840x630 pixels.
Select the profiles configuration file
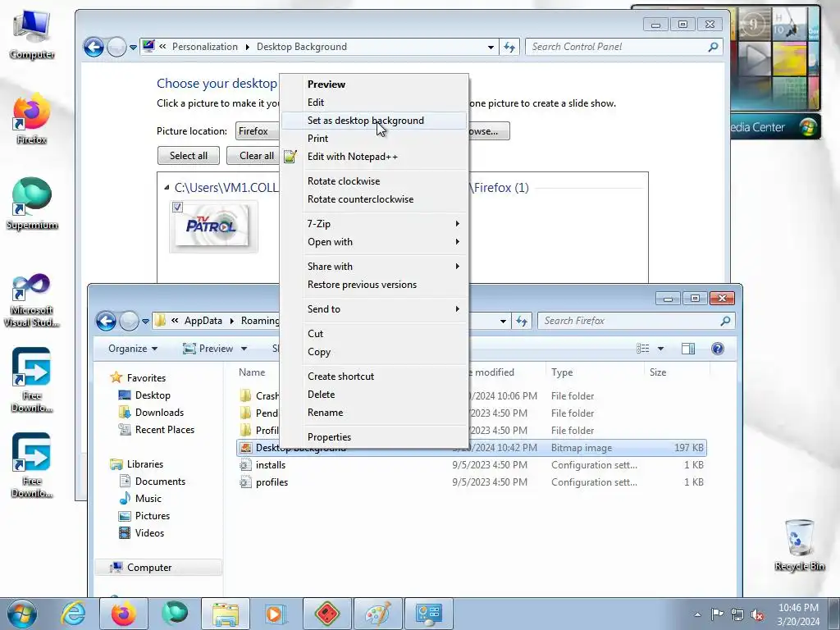[x=472, y=482]
